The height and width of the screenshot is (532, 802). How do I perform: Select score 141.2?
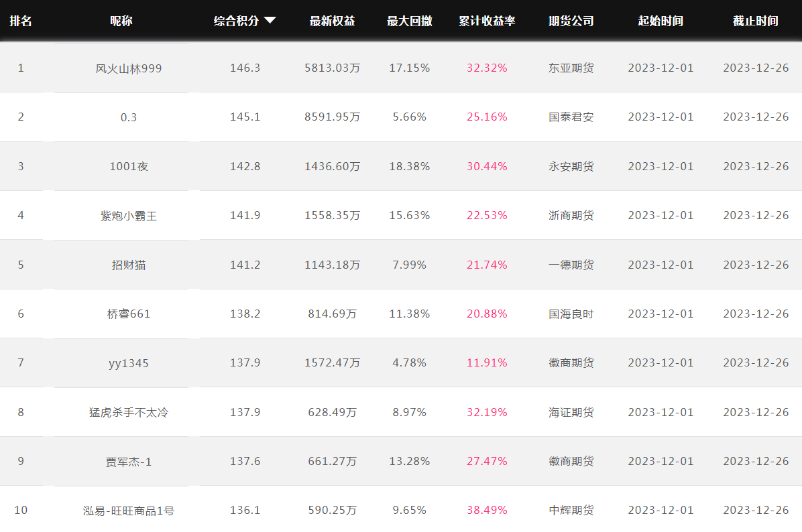(x=245, y=265)
